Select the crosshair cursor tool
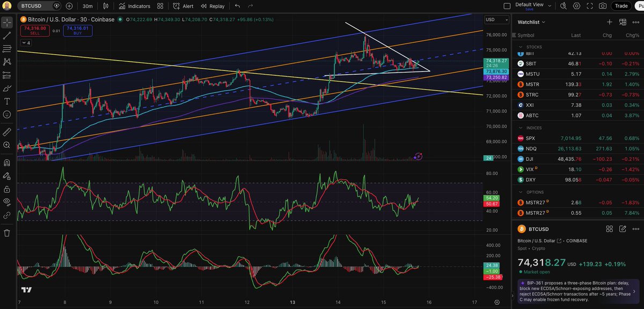 (7, 23)
